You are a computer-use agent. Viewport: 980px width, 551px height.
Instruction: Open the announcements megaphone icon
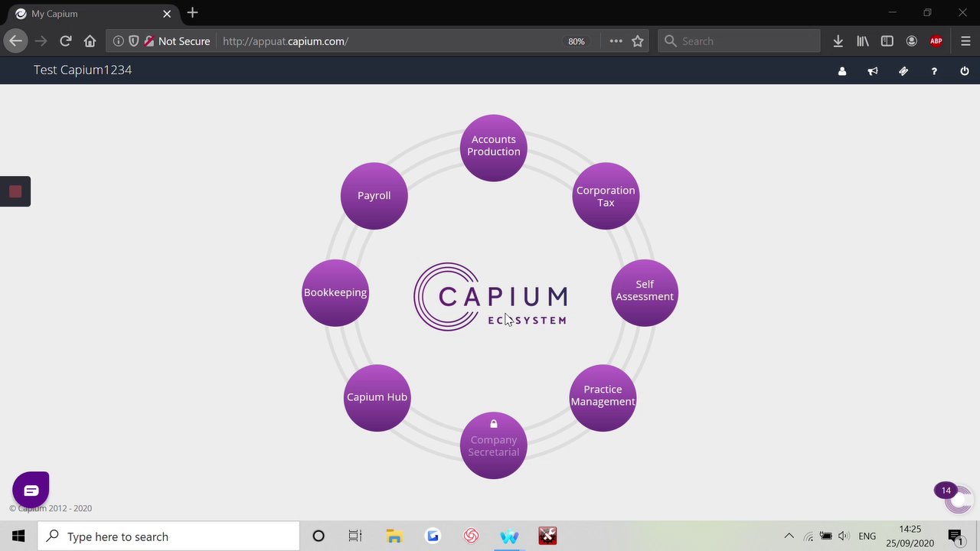point(873,71)
